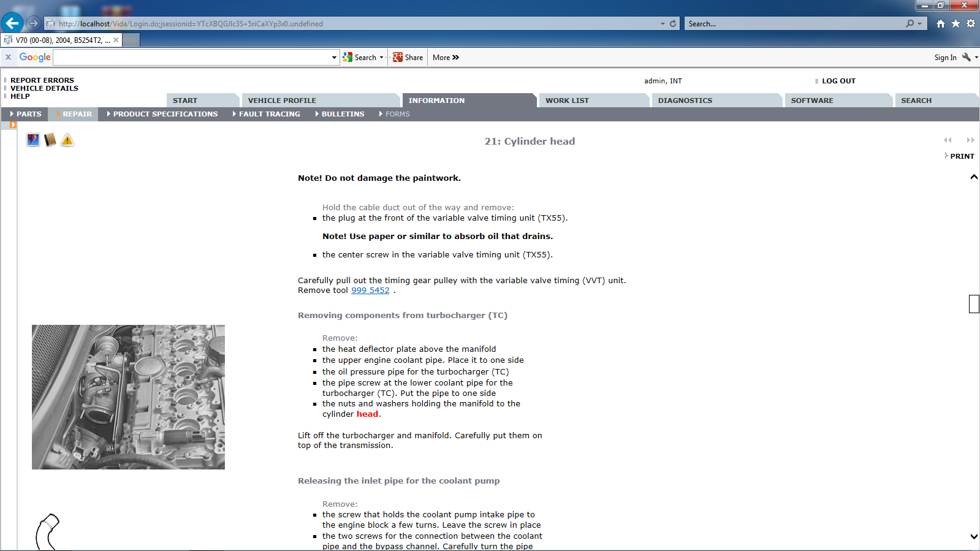Screen dimensions: 980x551
Task: Go to previous page double arrow
Action: pyautogui.click(x=948, y=140)
